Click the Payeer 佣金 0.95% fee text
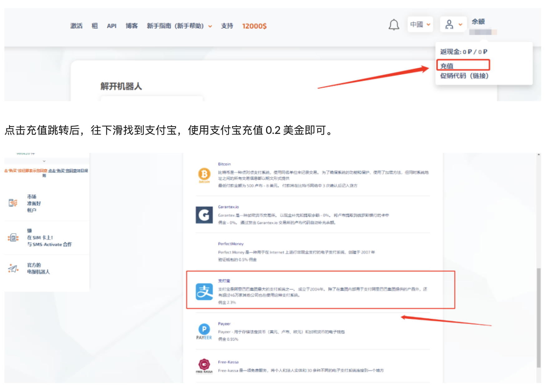Image resolution: width=548 pixels, height=392 pixels. click(228, 339)
